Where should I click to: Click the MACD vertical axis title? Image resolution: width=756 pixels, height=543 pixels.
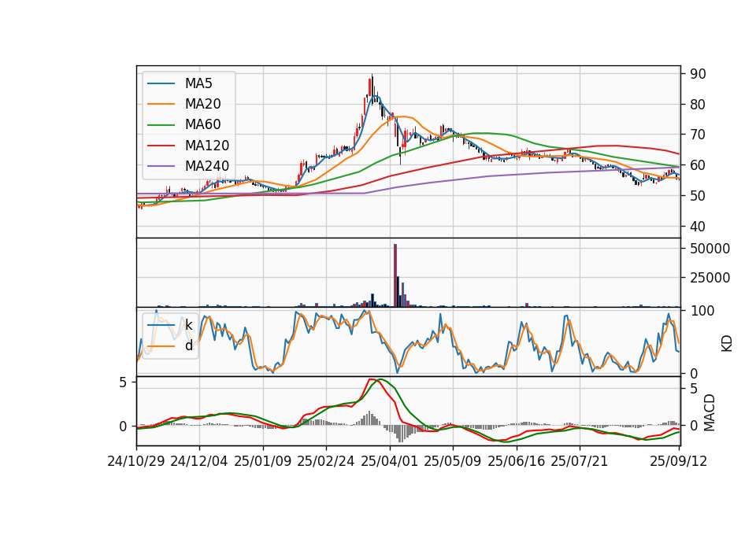[x=710, y=413]
